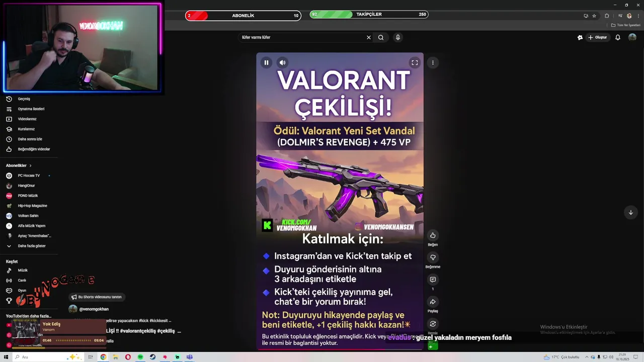
Task: Open Tüm Yer İşaretleri bookmarks folder
Action: [626, 25]
